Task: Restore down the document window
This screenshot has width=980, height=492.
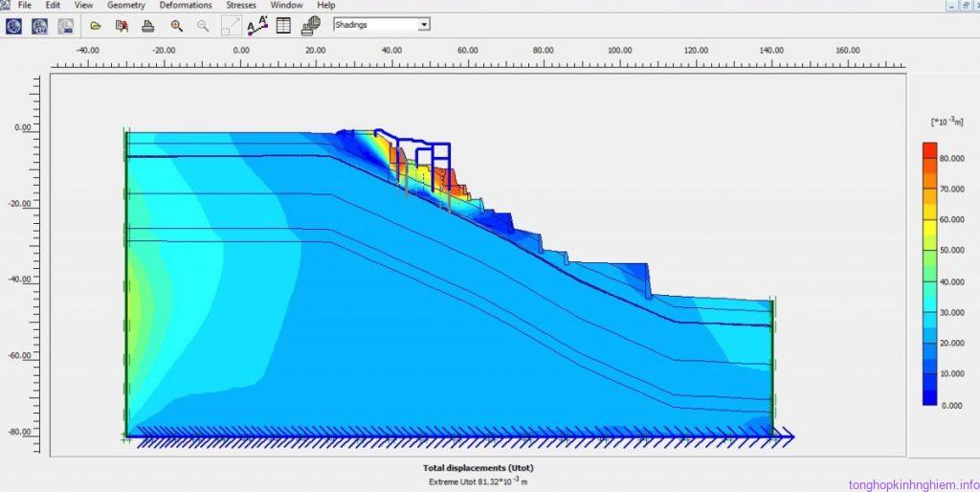Action: tap(964, 6)
